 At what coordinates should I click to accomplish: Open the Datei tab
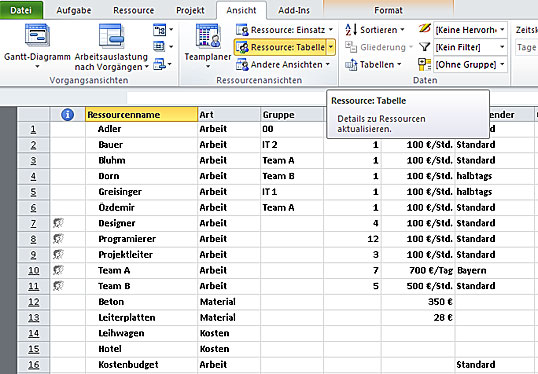[21, 10]
